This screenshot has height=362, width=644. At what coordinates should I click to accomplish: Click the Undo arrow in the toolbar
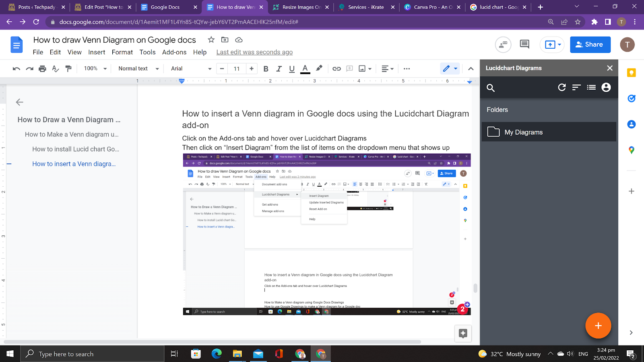coord(17,69)
